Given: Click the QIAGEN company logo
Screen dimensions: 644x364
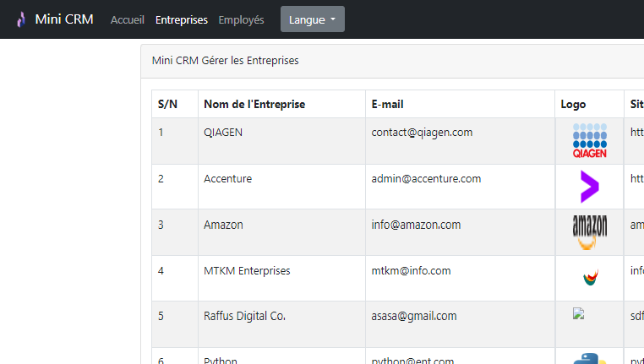Looking at the screenshot, I should pyautogui.click(x=590, y=141).
